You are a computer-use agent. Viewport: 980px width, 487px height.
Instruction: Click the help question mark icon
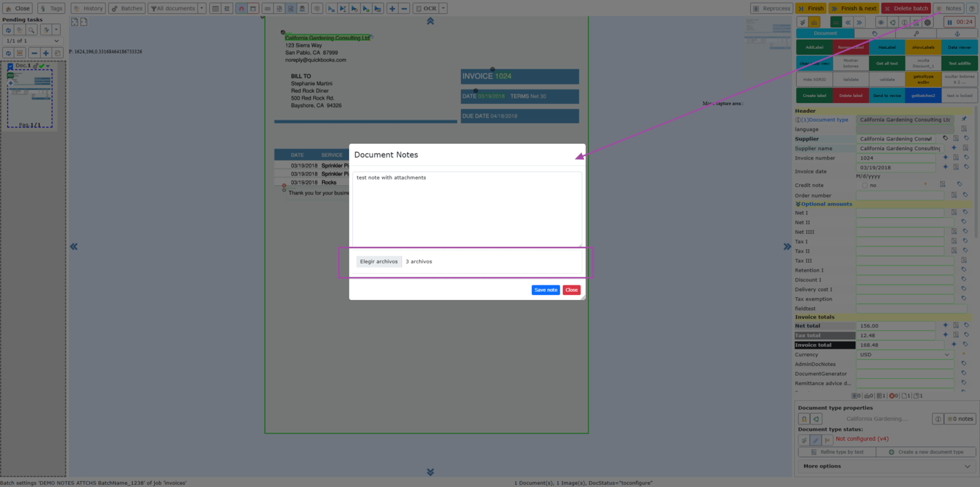(x=904, y=22)
